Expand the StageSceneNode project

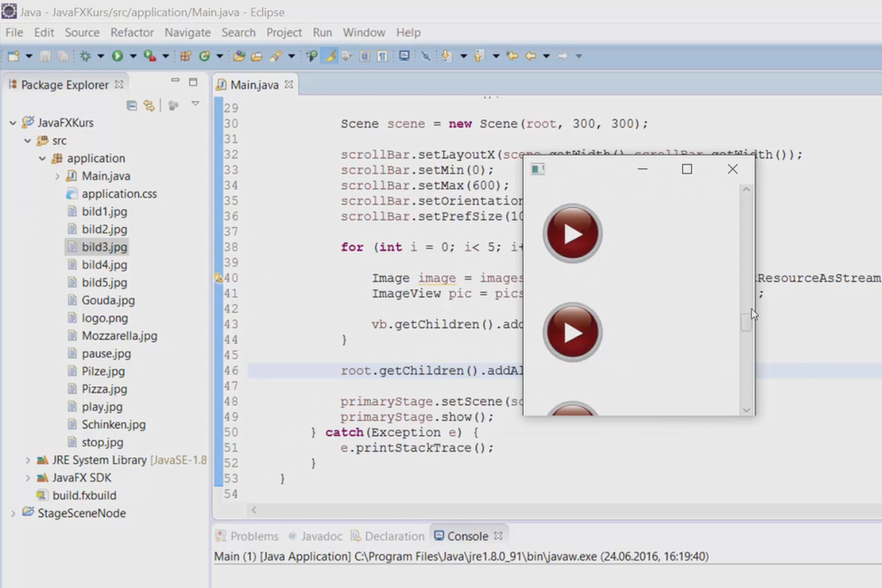[x=12, y=513]
